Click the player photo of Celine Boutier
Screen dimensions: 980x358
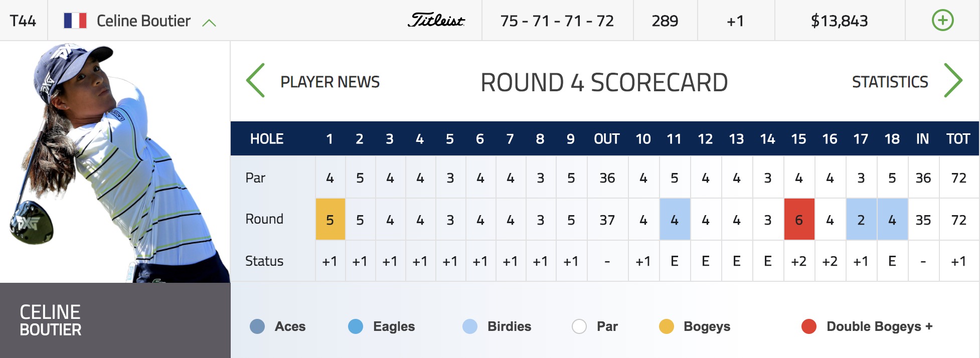[115, 162]
